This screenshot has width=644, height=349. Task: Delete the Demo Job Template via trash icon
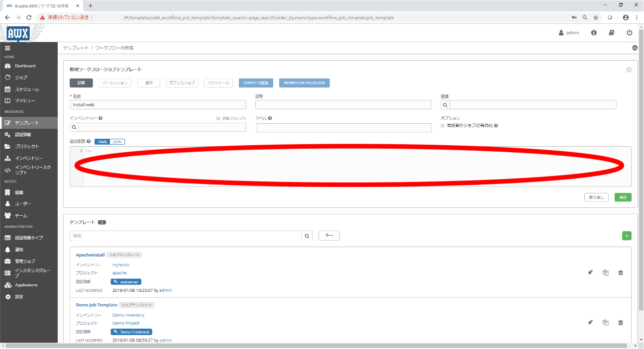click(x=620, y=322)
